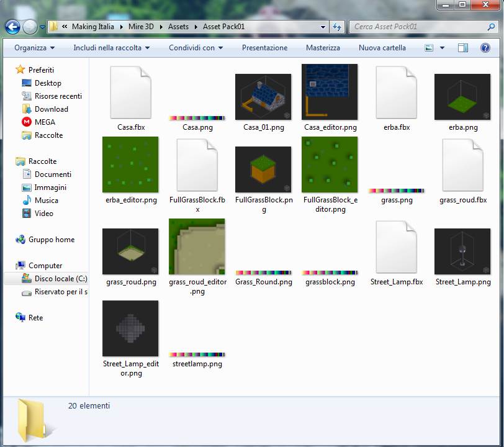Select the Raccolte libraries group
Screen dimensions: 504x447
coord(42,161)
